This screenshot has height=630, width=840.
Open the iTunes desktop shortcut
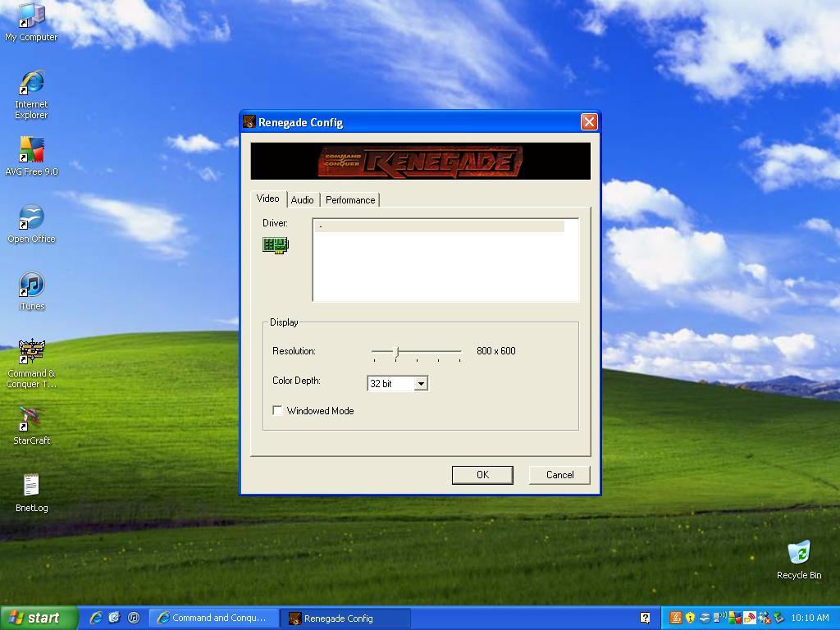click(x=31, y=285)
